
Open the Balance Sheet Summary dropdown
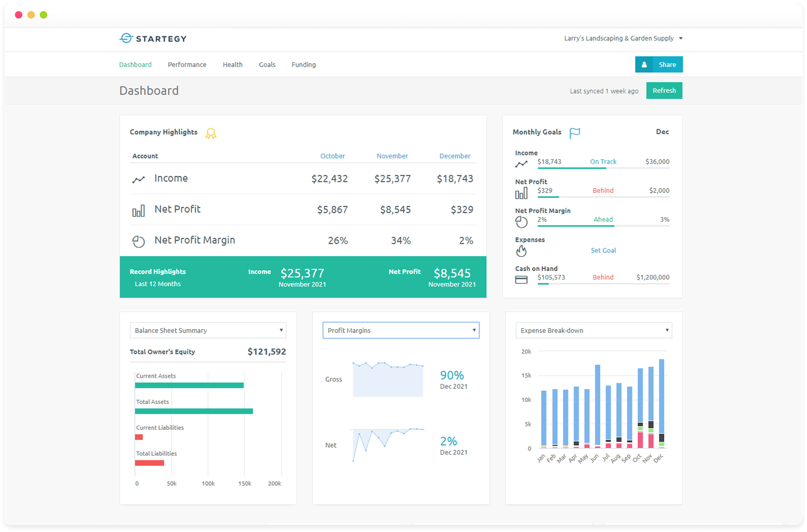[x=208, y=330]
